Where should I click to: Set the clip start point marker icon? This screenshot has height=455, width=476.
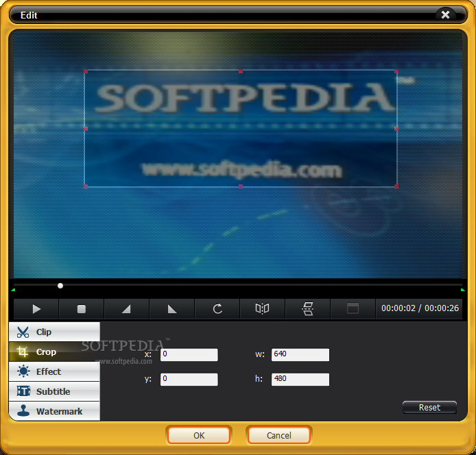click(127, 309)
